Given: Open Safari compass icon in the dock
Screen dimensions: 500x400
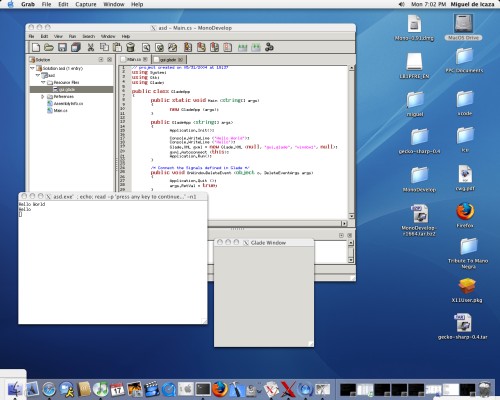Looking at the screenshot, I should [x=49, y=389].
